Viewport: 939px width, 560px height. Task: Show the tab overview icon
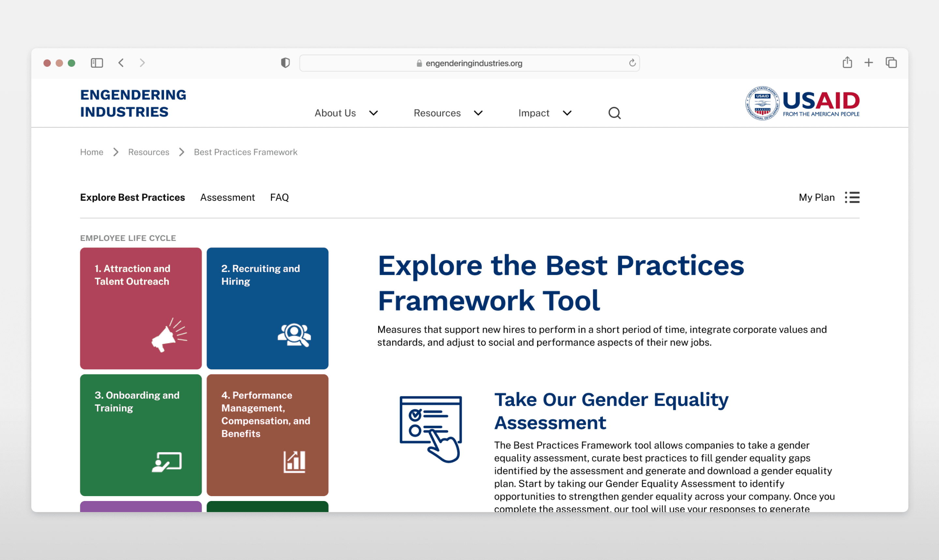click(x=891, y=63)
